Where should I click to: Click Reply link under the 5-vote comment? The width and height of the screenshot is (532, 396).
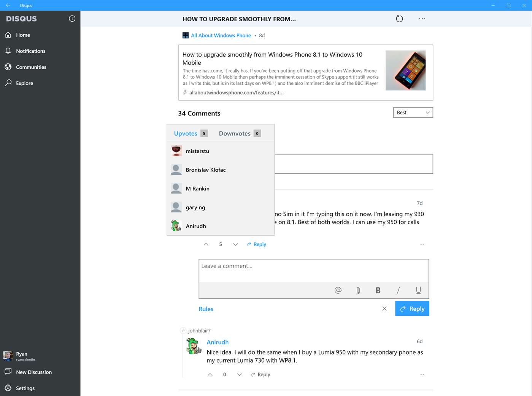pyautogui.click(x=256, y=244)
